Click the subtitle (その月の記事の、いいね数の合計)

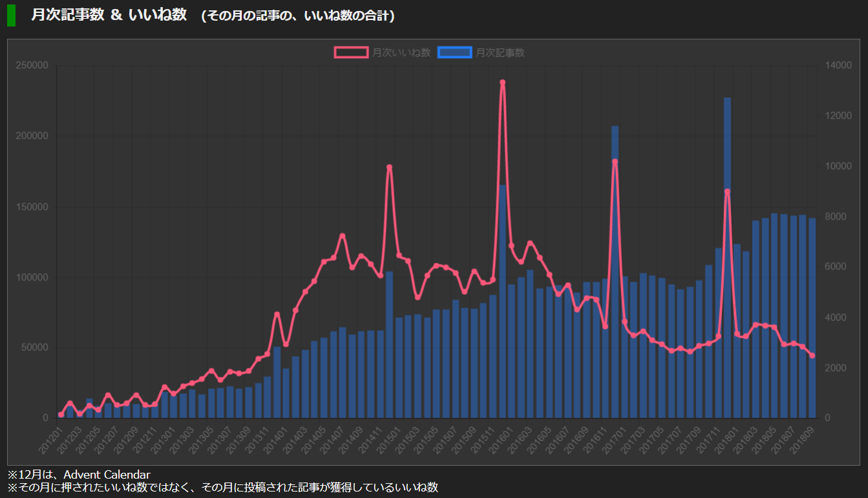point(298,16)
